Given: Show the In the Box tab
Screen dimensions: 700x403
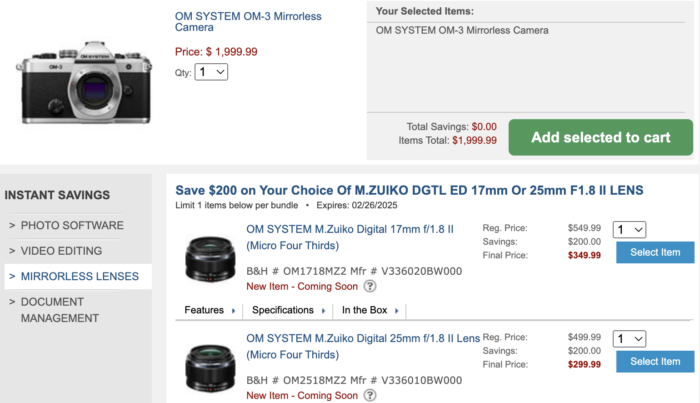Looking at the screenshot, I should pyautogui.click(x=369, y=310).
